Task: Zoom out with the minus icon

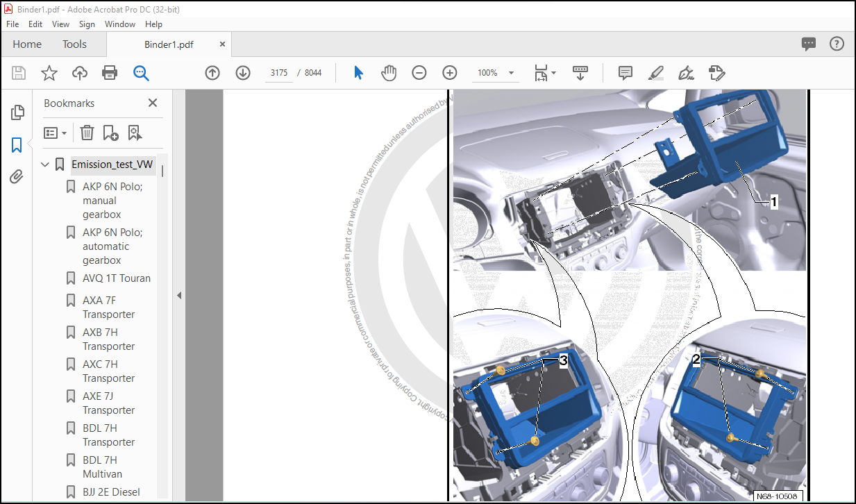Action: click(x=419, y=73)
